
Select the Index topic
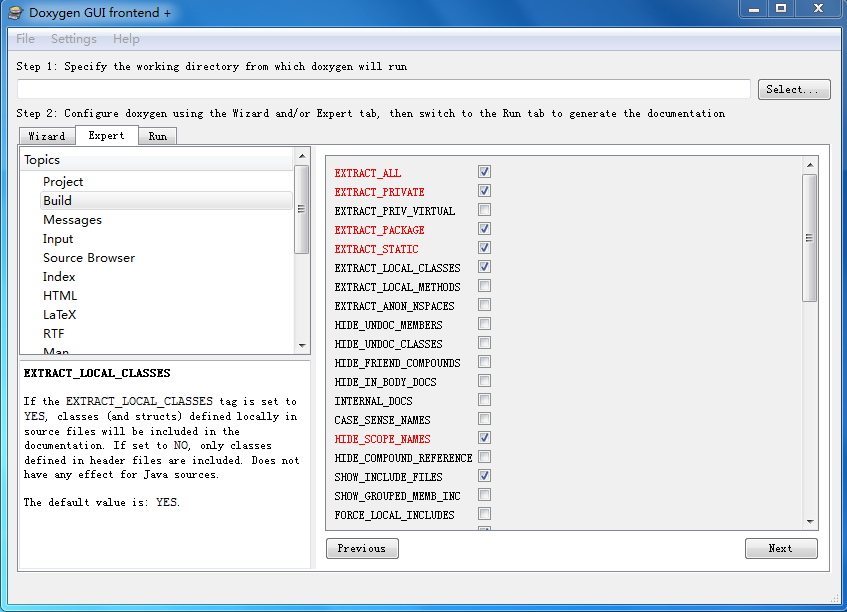click(x=59, y=277)
